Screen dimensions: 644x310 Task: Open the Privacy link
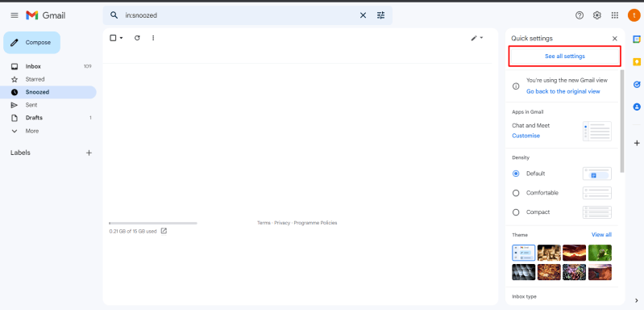pyautogui.click(x=282, y=223)
